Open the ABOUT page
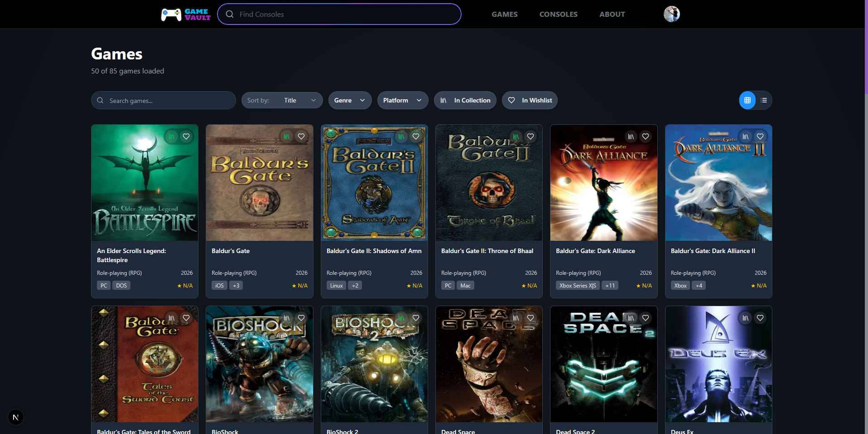The height and width of the screenshot is (434, 868). pyautogui.click(x=612, y=14)
